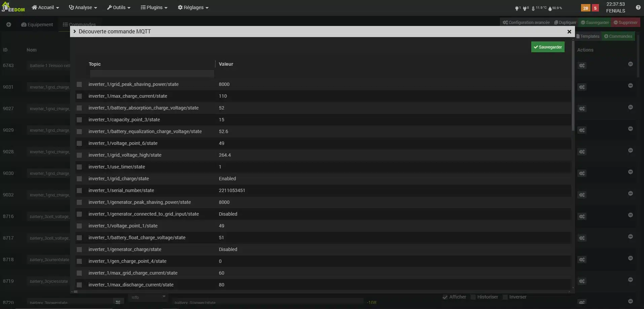The width and height of the screenshot is (644, 309).
Task: Open the gear for command 6743
Action: click(582, 65)
